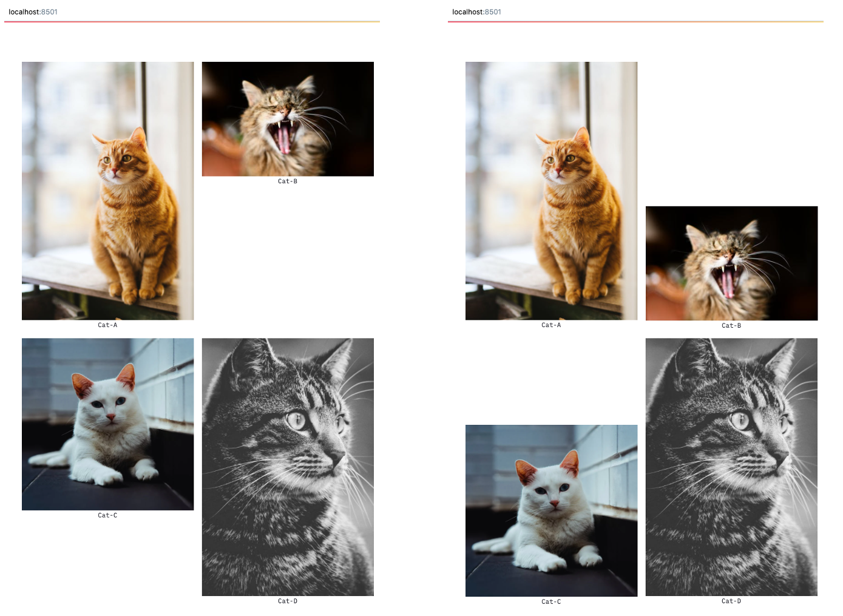Click the Cat-A caption under the left orange cat
This screenshot has width=843, height=616.
pos(107,325)
